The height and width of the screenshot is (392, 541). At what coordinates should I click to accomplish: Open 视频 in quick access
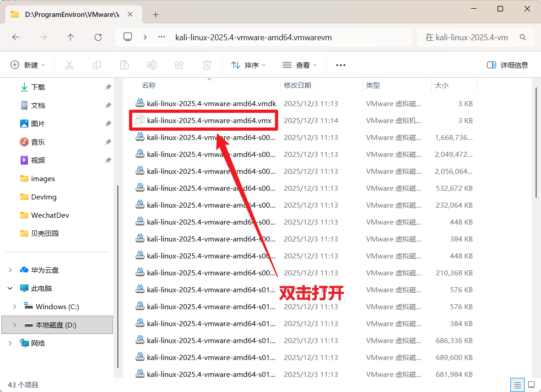[x=38, y=160]
